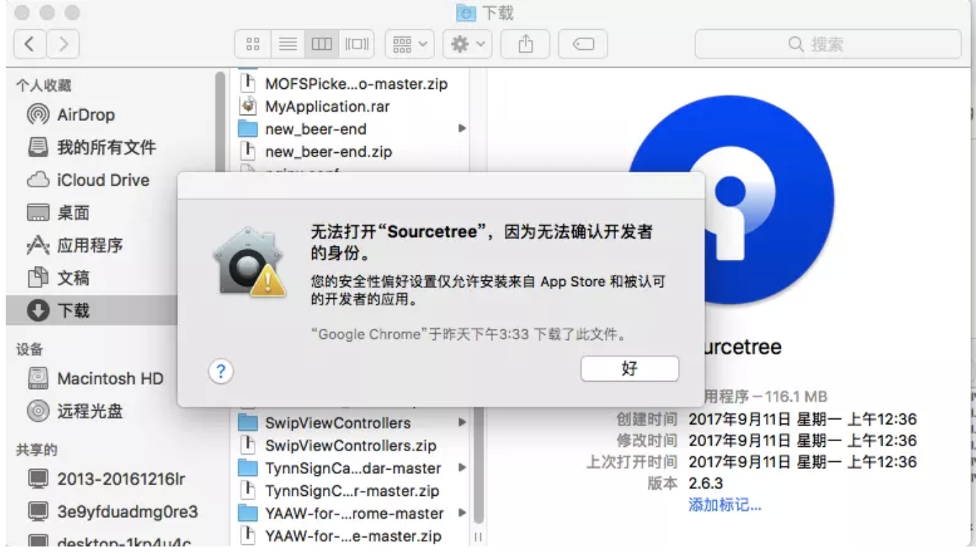Screen dimensions: 980x555
Task: Open the Share menu in the toolbar
Action: [x=525, y=44]
